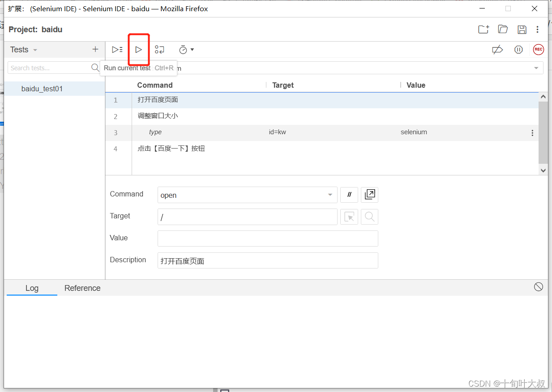Click the search magnifier in tests panel
552x392 pixels.
tap(95, 68)
